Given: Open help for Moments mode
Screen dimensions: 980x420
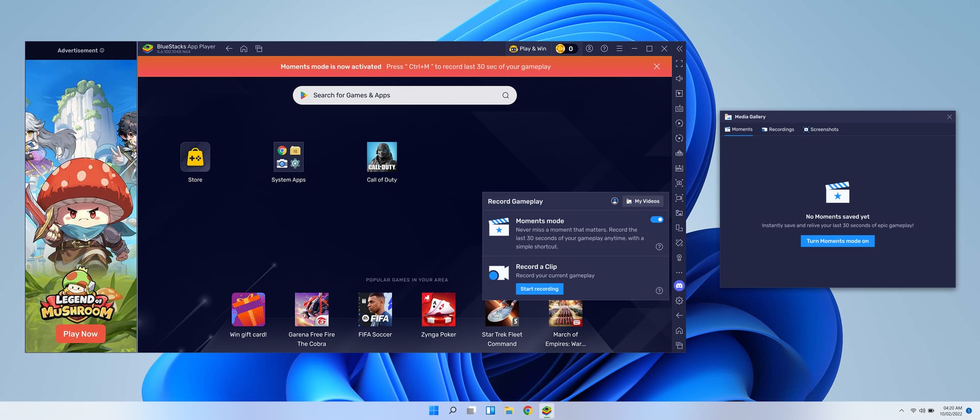Looking at the screenshot, I should click(659, 246).
